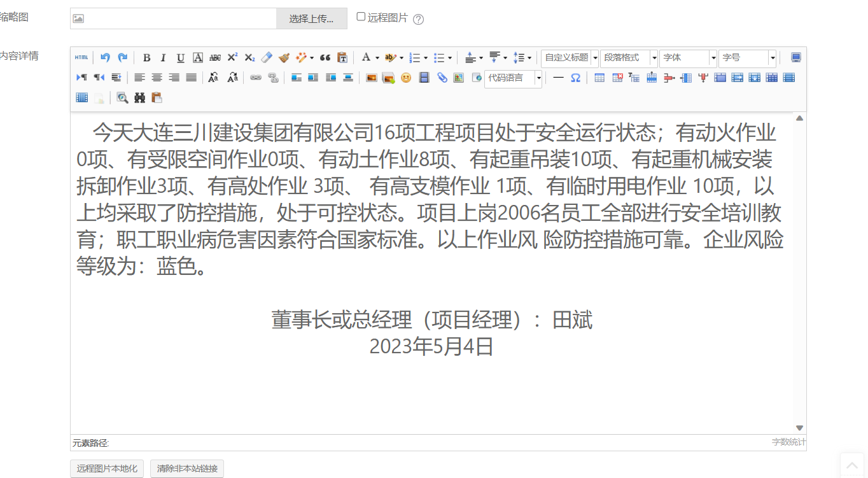The width and height of the screenshot is (868, 478).
Task: Open the 代码语言 dropdown
Action: pyautogui.click(x=513, y=78)
